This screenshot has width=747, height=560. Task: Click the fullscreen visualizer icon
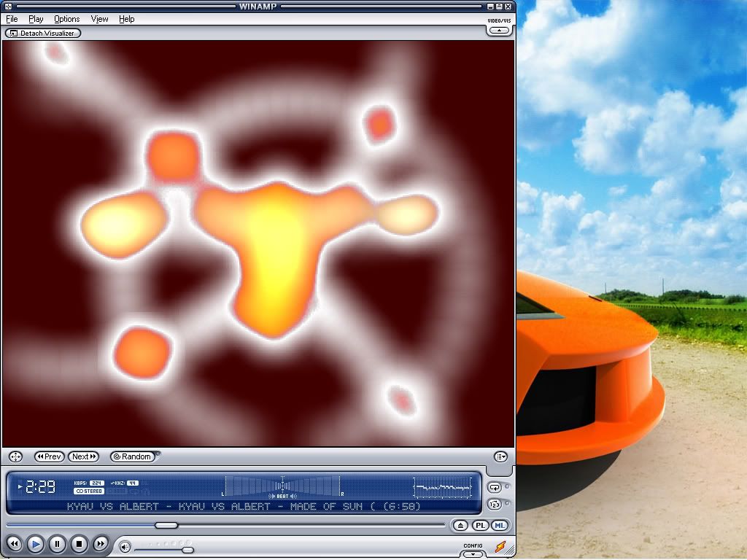point(16,457)
